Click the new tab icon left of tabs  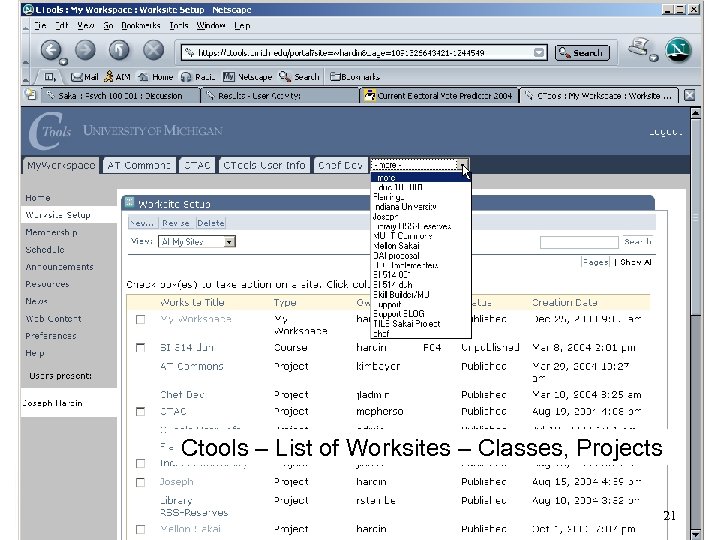coord(30,95)
